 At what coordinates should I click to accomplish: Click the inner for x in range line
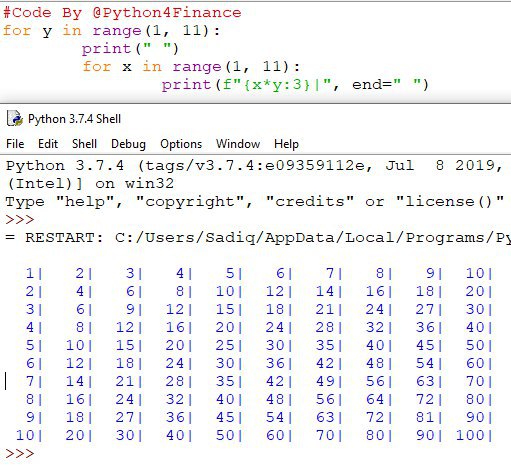[191, 67]
